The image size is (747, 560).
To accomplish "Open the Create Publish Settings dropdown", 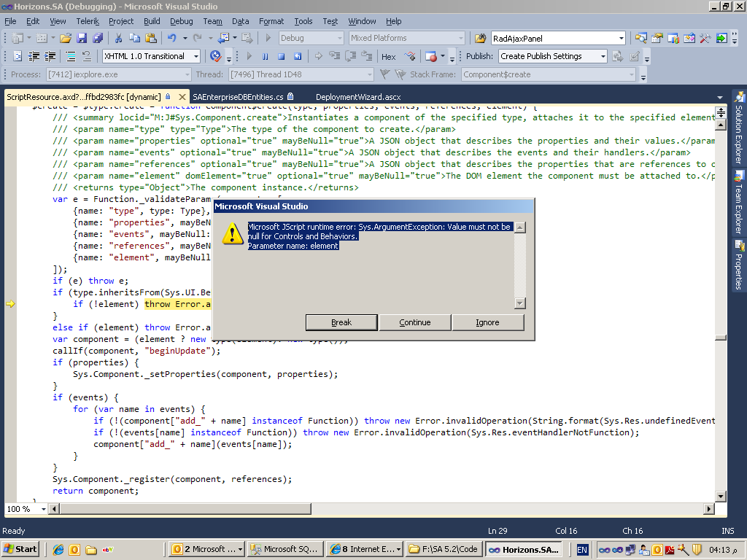I will pos(603,56).
